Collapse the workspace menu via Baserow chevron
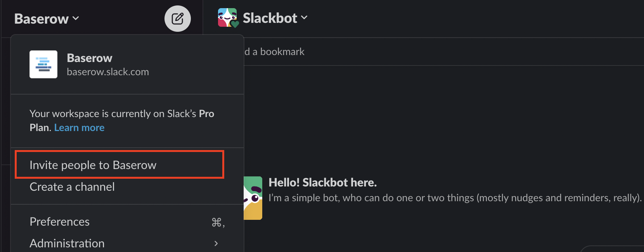The width and height of the screenshot is (644, 252). pos(76,18)
